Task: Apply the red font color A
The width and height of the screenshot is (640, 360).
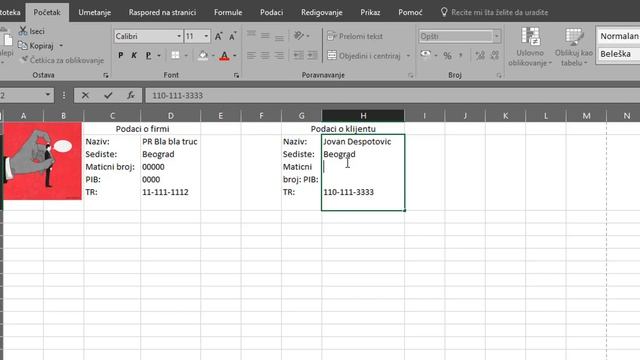Action: (224, 56)
